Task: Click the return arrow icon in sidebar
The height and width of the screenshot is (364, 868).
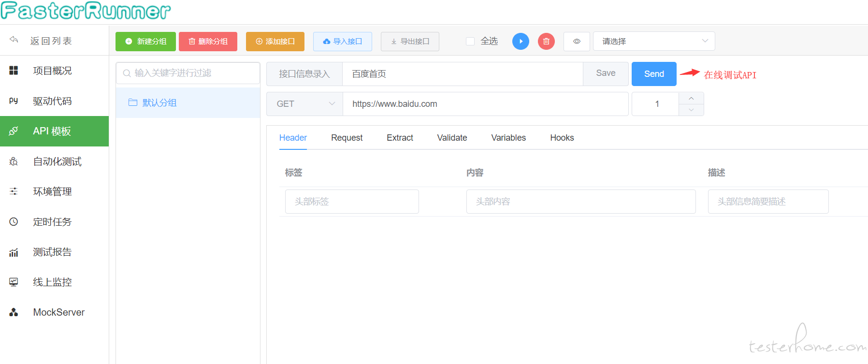Action: [14, 40]
